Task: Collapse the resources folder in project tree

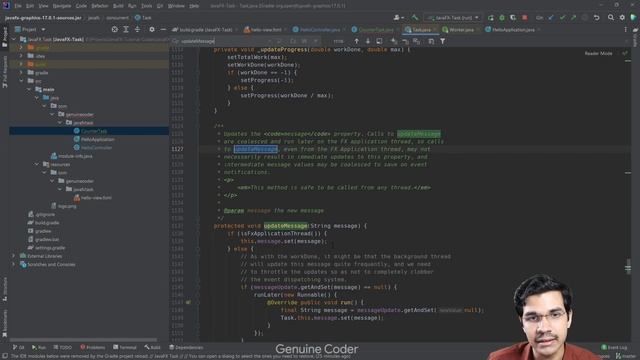Action: (x=37, y=164)
